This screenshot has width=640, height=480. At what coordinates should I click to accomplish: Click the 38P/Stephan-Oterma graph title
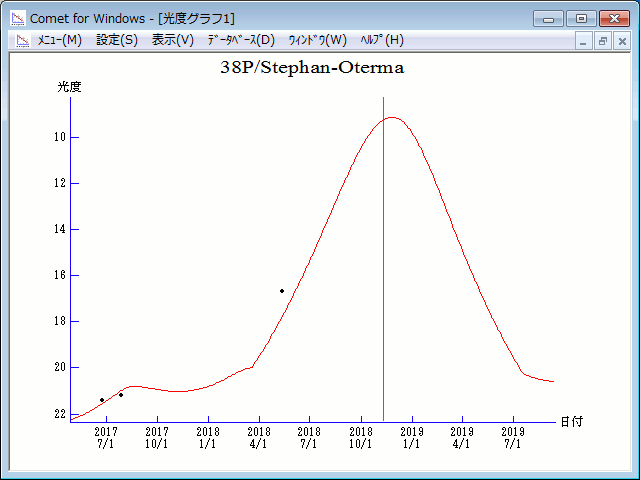point(312,68)
